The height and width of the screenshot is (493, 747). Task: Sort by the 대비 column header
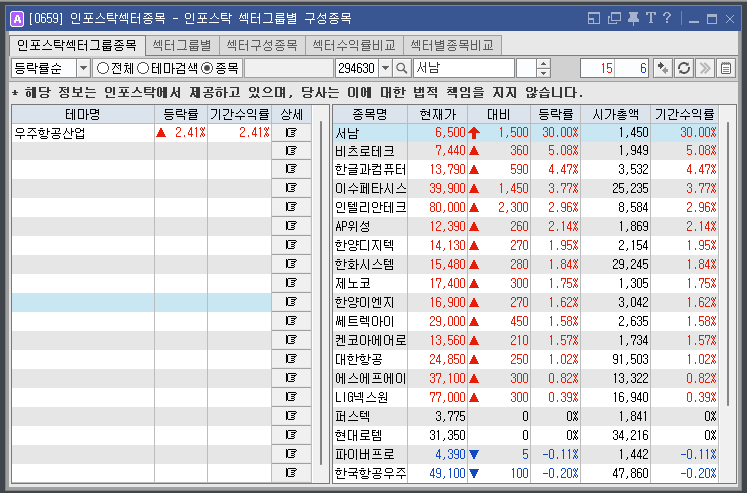(499, 114)
